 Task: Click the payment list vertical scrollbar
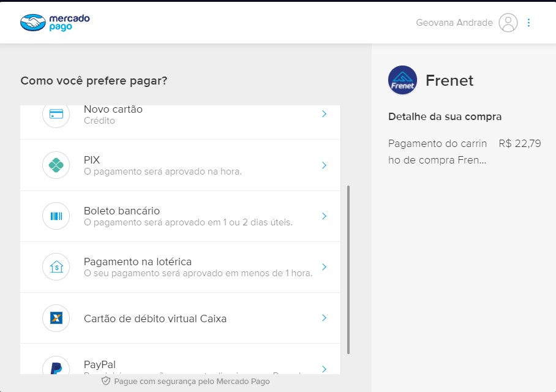pos(348,269)
